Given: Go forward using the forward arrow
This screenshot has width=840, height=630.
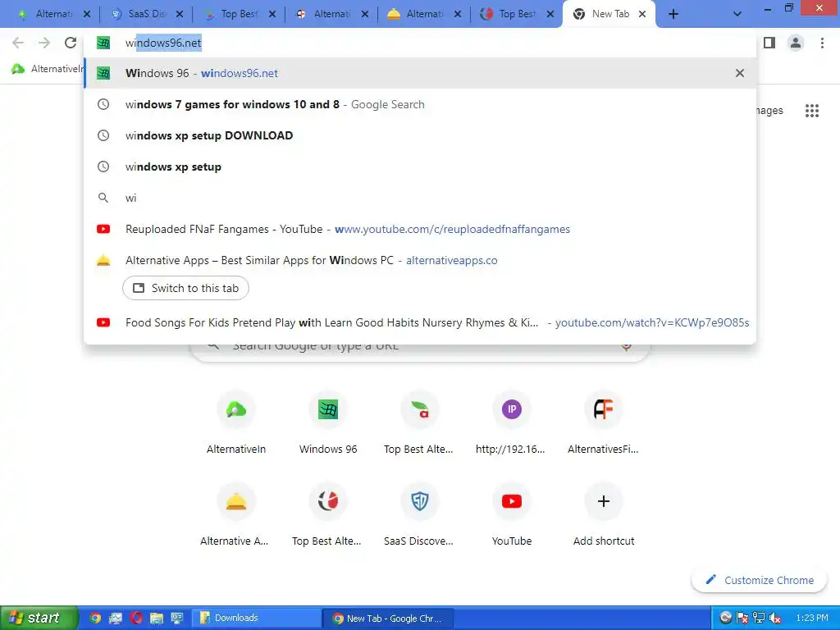Looking at the screenshot, I should 44,43.
